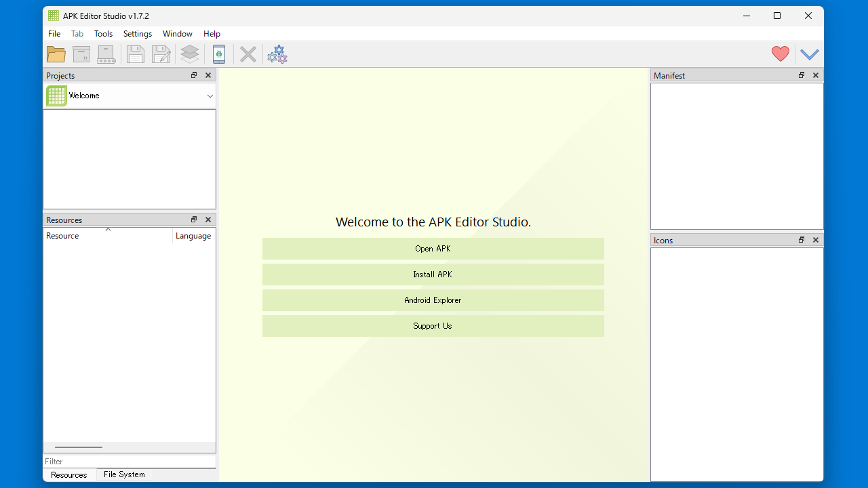Click the Save floppy disk toolbar icon
The image size is (868, 488).
click(x=136, y=54)
